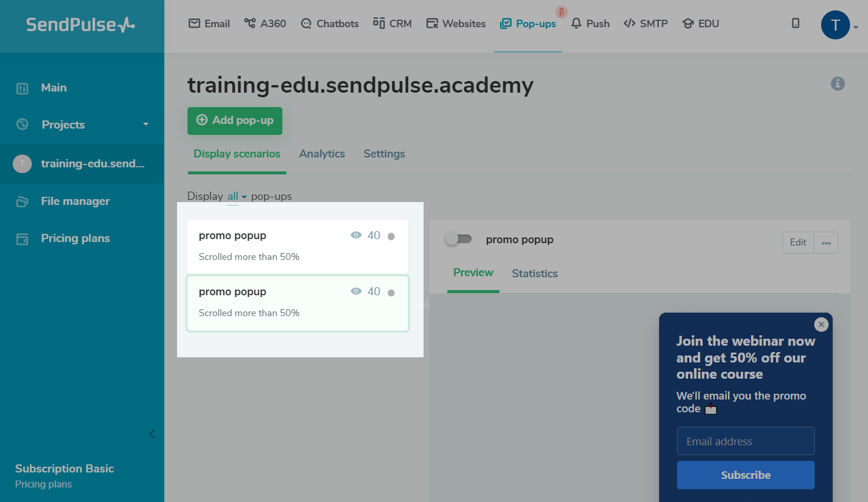Image resolution: width=868 pixels, height=502 pixels.
Task: Switch to the Settings tab
Action: coord(384,154)
